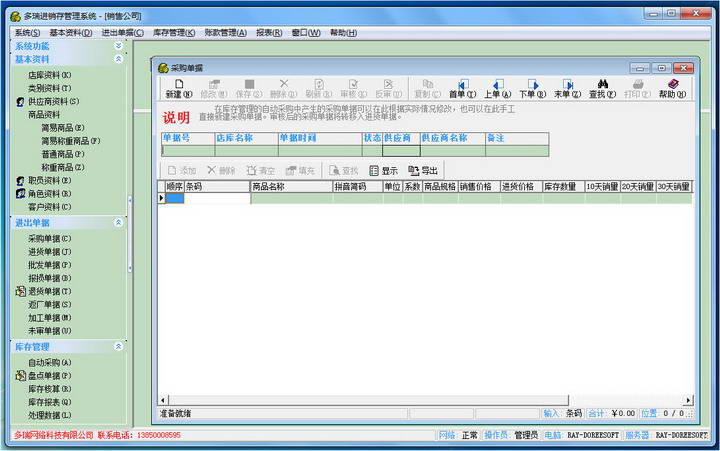The image size is (720, 451).
Task: Click the 复制 (Copy) toolbar icon
Action: click(x=428, y=84)
